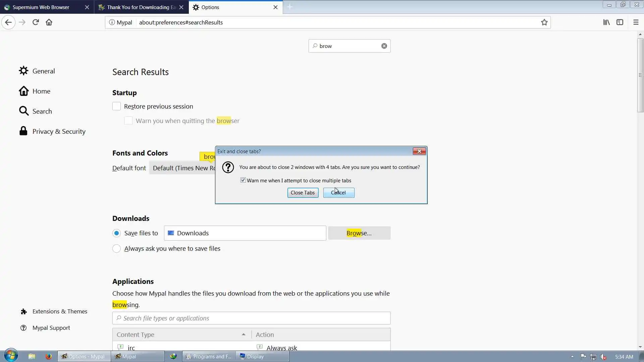Click the reload page icon
This screenshot has height=362, width=644.
pyautogui.click(x=36, y=22)
